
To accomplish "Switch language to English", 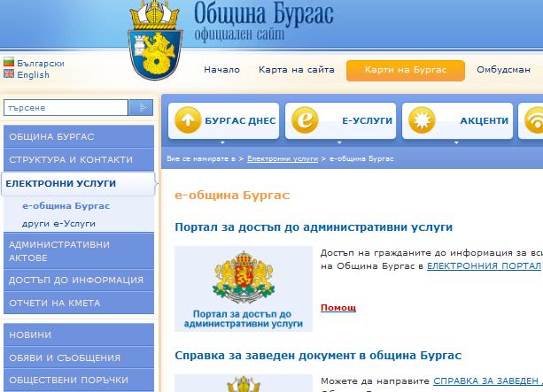I will point(34,74).
